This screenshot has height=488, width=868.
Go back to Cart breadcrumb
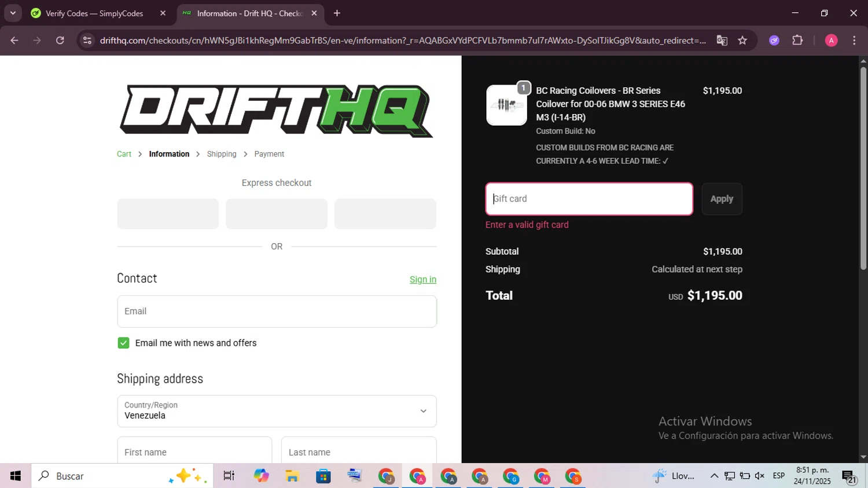point(124,154)
